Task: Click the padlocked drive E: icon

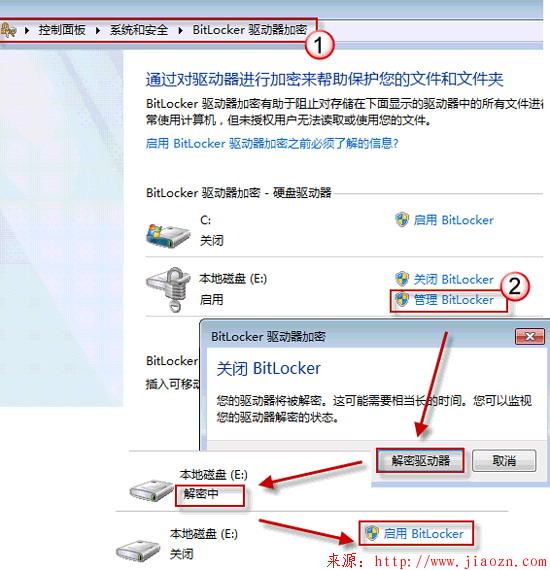Action: pyautogui.click(x=169, y=290)
